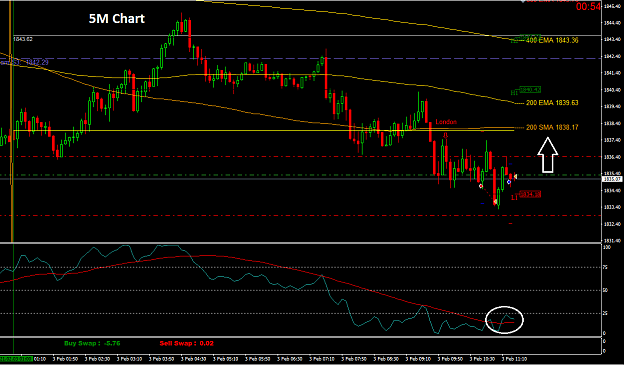Click the 1843.62 horizontal line label
Image resolution: width=625 pixels, height=365 pixels.
point(23,39)
